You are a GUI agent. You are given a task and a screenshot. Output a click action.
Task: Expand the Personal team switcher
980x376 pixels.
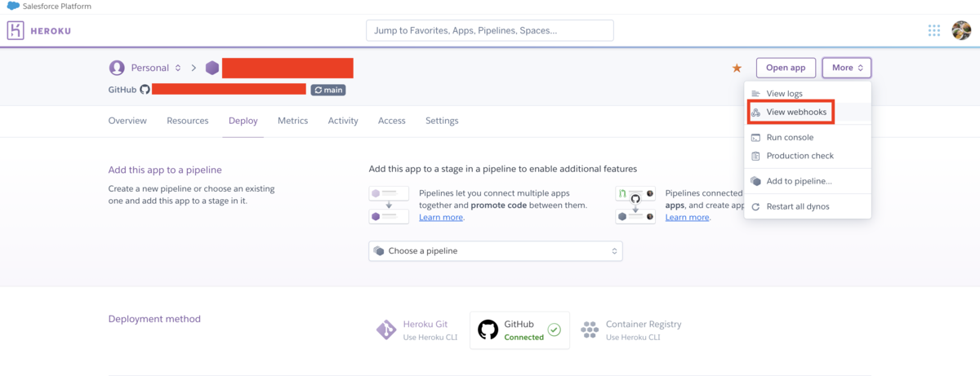click(156, 68)
